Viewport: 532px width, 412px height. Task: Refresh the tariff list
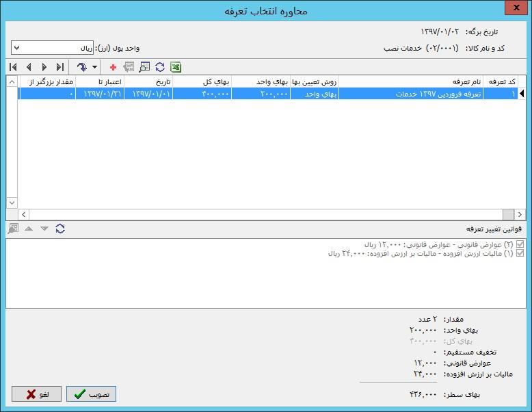160,67
